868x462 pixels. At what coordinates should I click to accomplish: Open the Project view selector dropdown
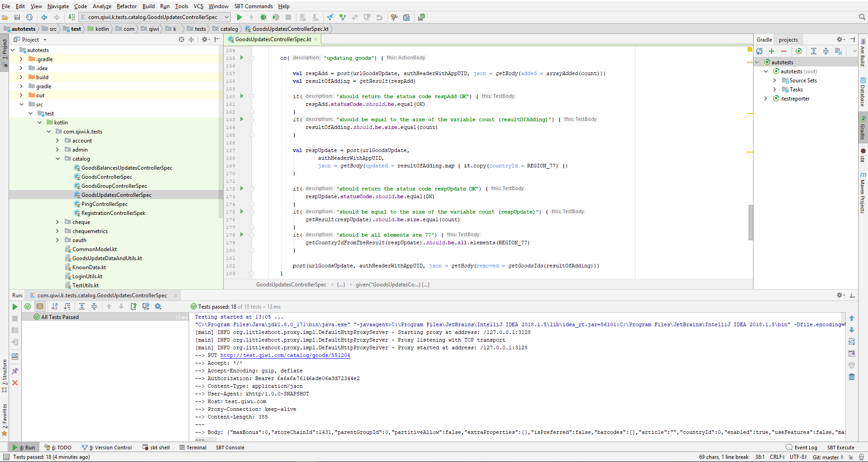point(45,40)
